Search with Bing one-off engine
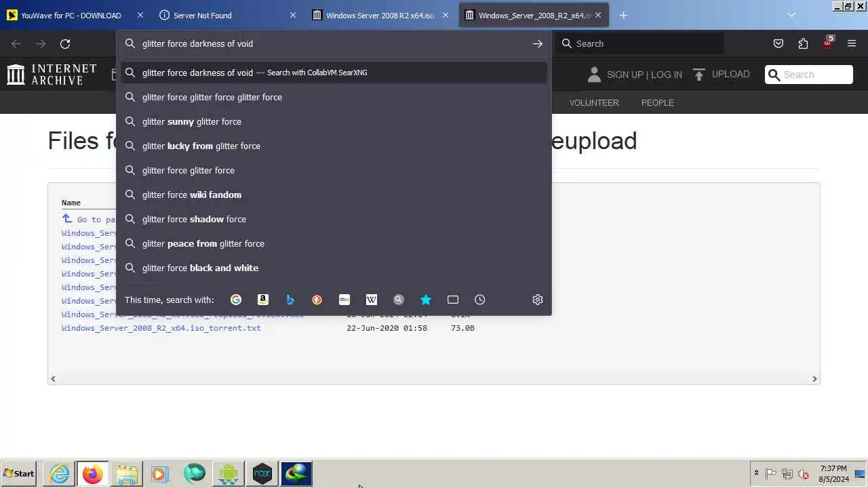868x488 pixels. pyautogui.click(x=290, y=300)
